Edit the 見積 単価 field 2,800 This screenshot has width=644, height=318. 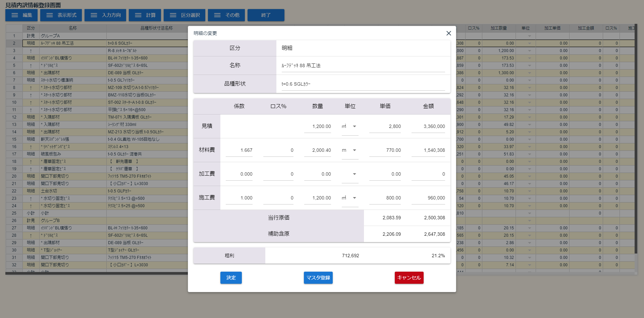[385, 127]
